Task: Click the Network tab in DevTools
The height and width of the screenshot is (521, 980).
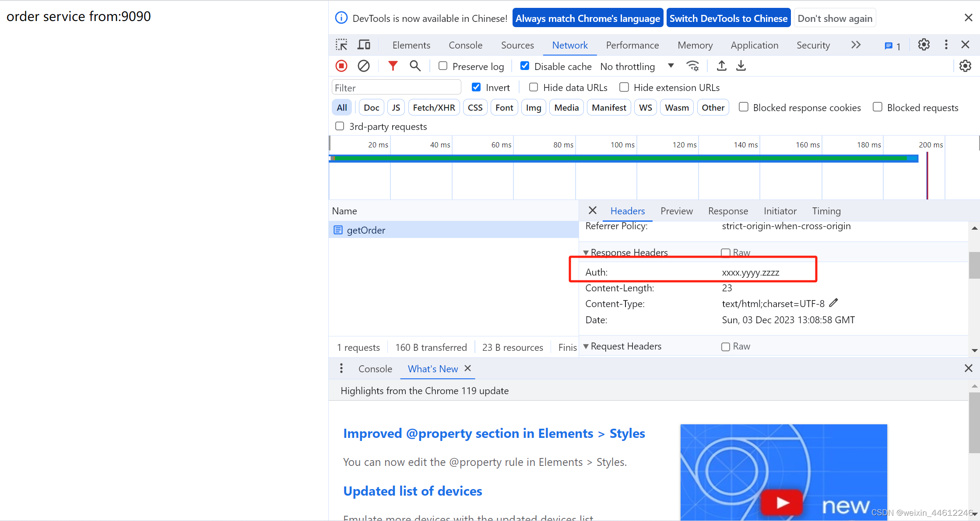Action: (x=570, y=45)
